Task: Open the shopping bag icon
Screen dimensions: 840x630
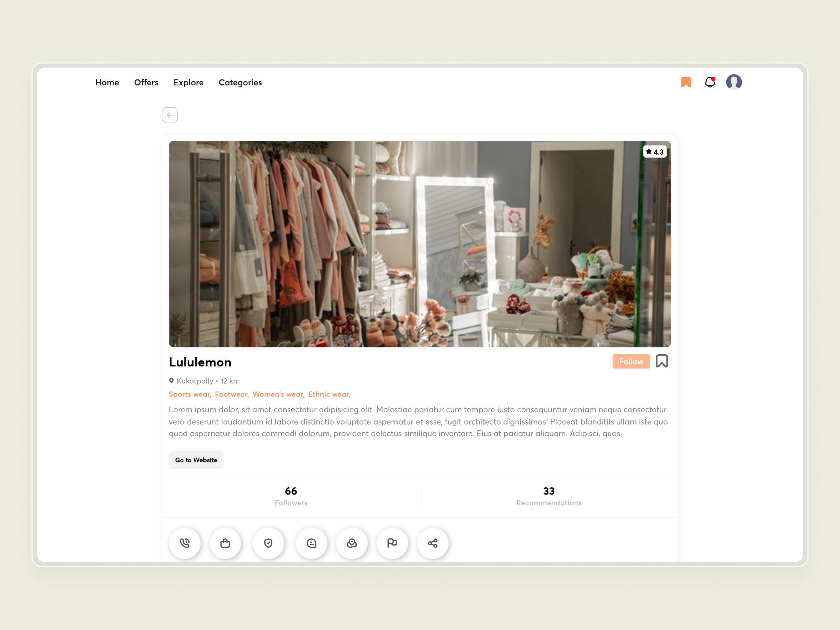Action: coord(225,543)
